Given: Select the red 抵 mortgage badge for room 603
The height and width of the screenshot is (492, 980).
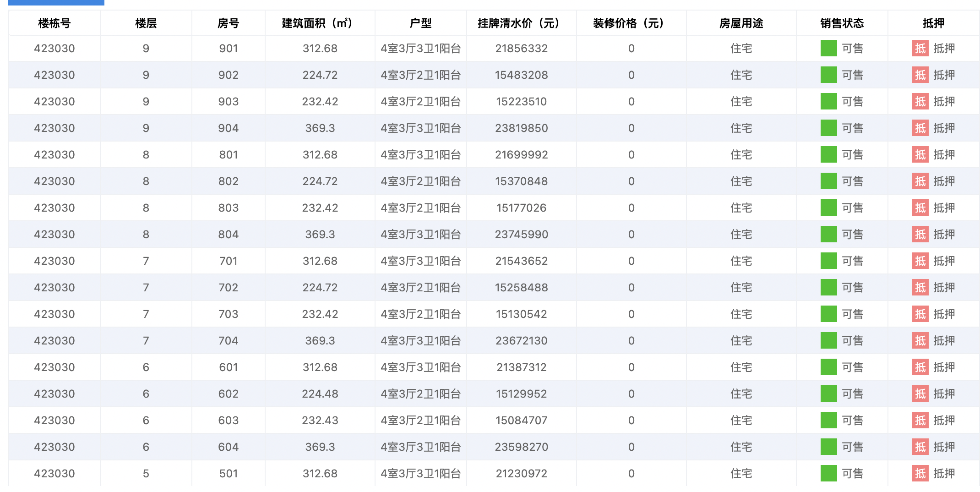Looking at the screenshot, I should (920, 421).
